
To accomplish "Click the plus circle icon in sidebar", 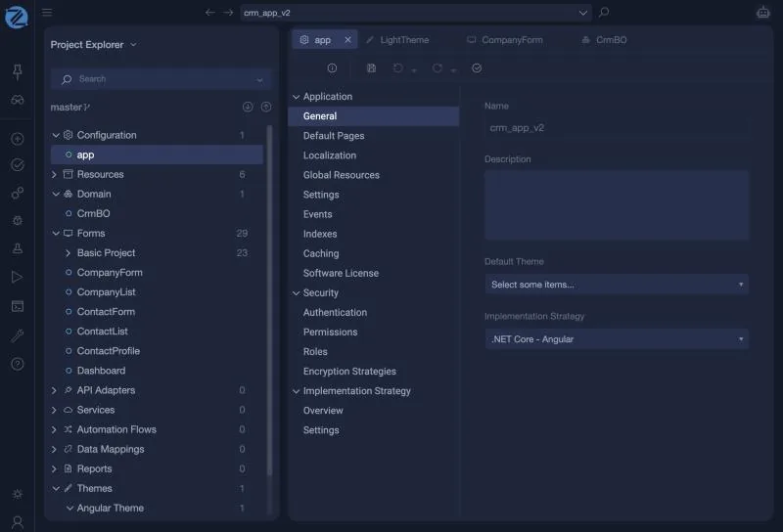I will tap(18, 139).
